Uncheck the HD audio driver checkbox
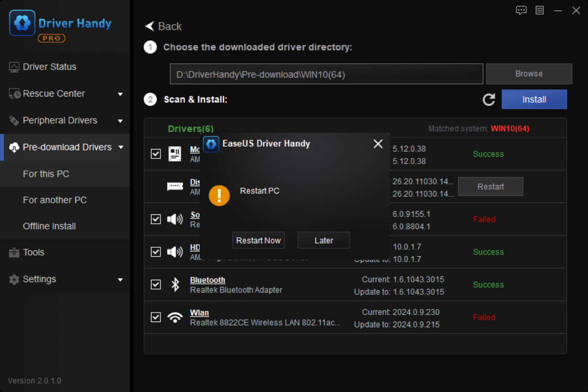The width and height of the screenshot is (588, 392). [155, 251]
